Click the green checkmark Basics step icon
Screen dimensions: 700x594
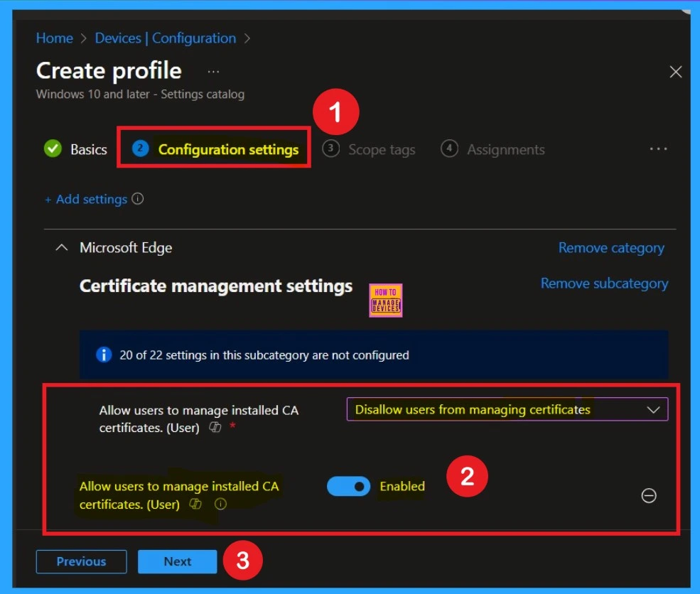point(53,148)
